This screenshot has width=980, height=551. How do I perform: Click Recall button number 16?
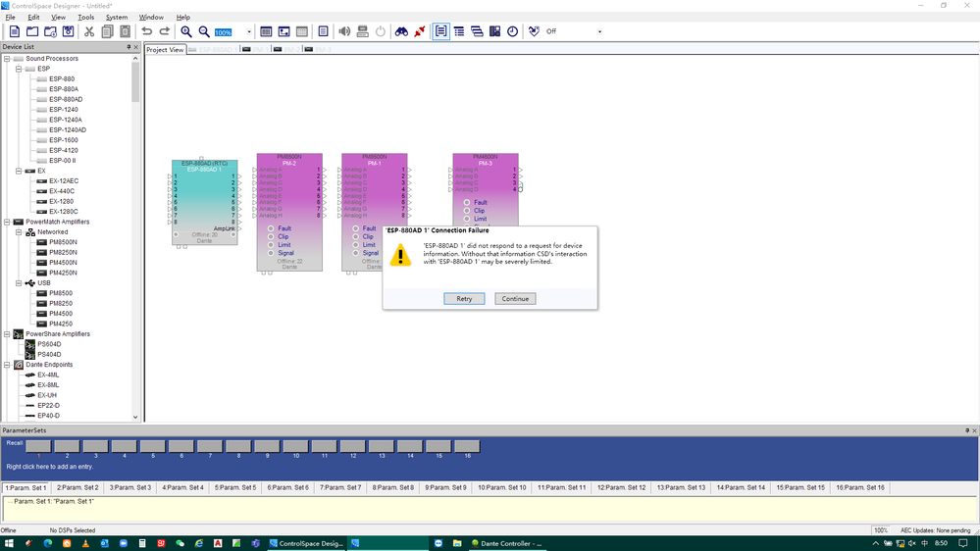(467, 446)
